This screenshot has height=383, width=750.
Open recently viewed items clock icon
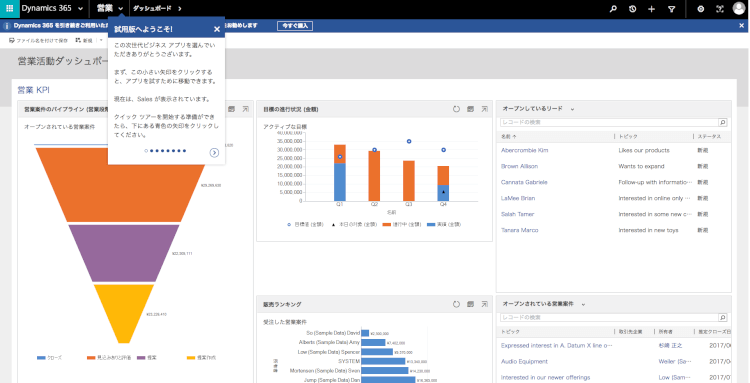(x=632, y=9)
